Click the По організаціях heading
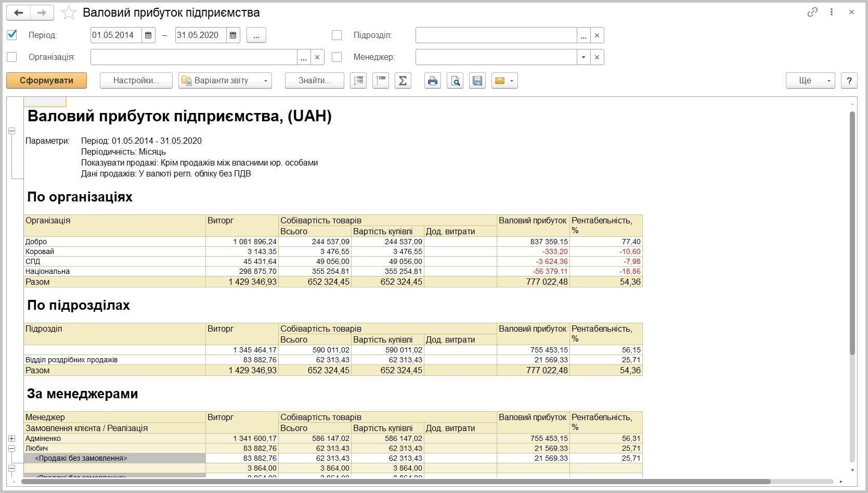This screenshot has height=493, width=868. pyautogui.click(x=80, y=197)
